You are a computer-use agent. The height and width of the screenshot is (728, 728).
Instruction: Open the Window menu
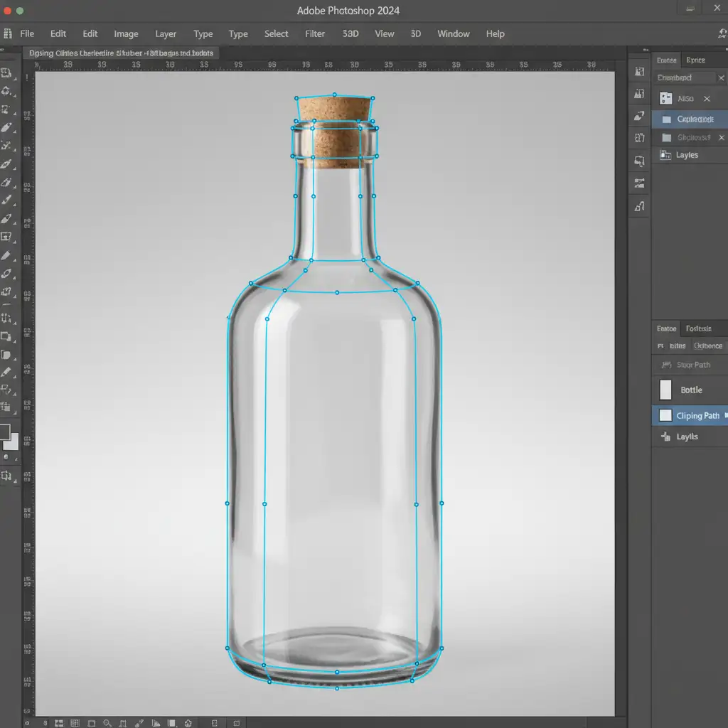coord(453,33)
